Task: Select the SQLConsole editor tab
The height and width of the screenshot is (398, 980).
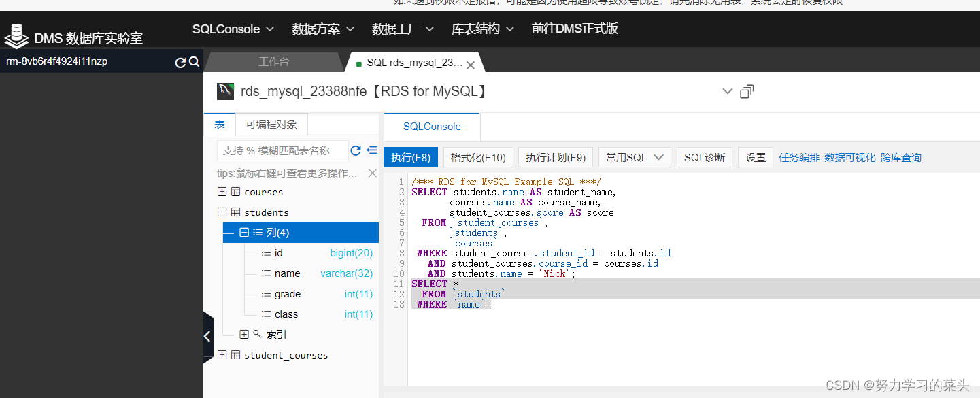Action: point(432,127)
